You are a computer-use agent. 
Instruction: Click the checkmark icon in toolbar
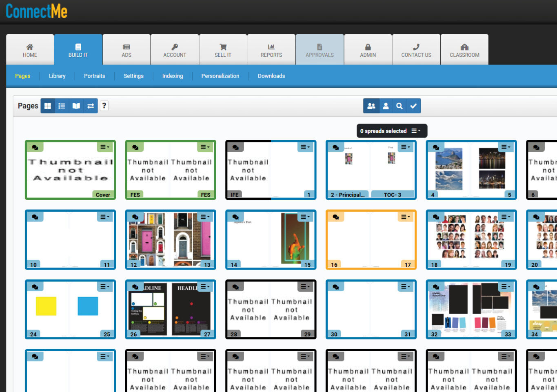(x=413, y=106)
